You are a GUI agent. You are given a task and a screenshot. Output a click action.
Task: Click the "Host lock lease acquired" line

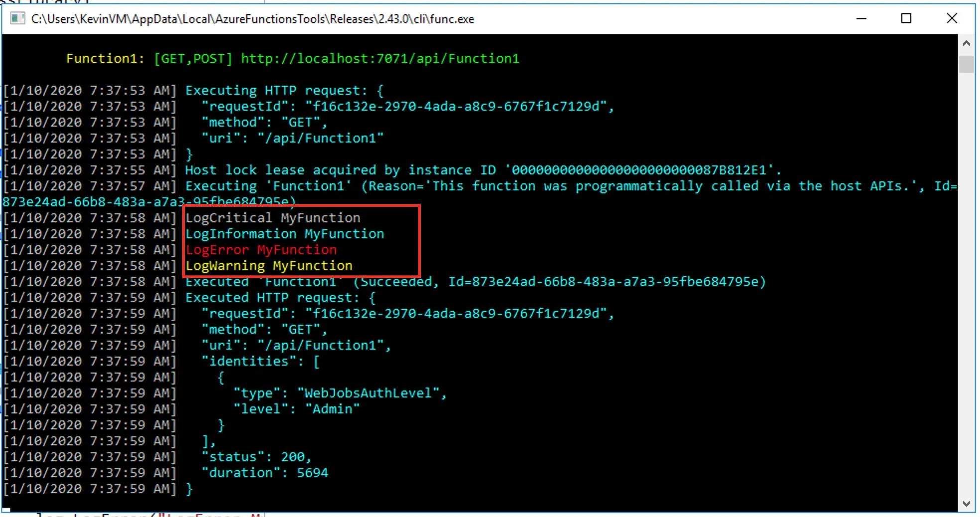(483, 170)
